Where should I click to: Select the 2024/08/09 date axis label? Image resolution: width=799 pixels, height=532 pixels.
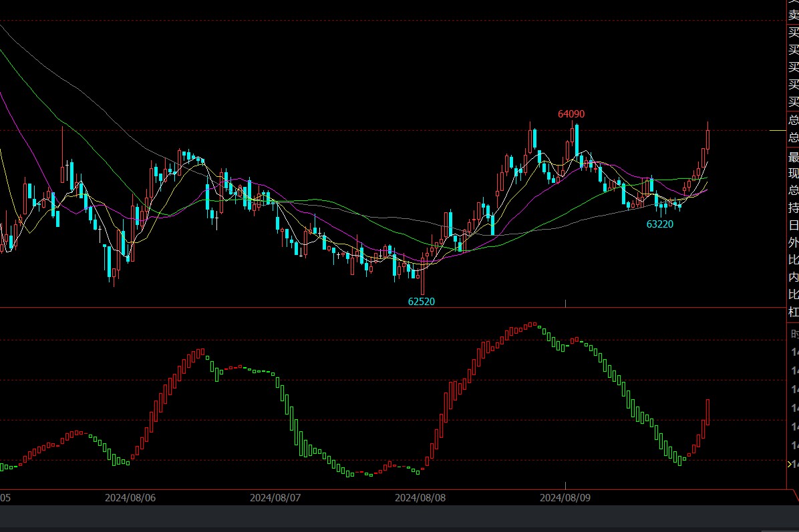(x=565, y=498)
